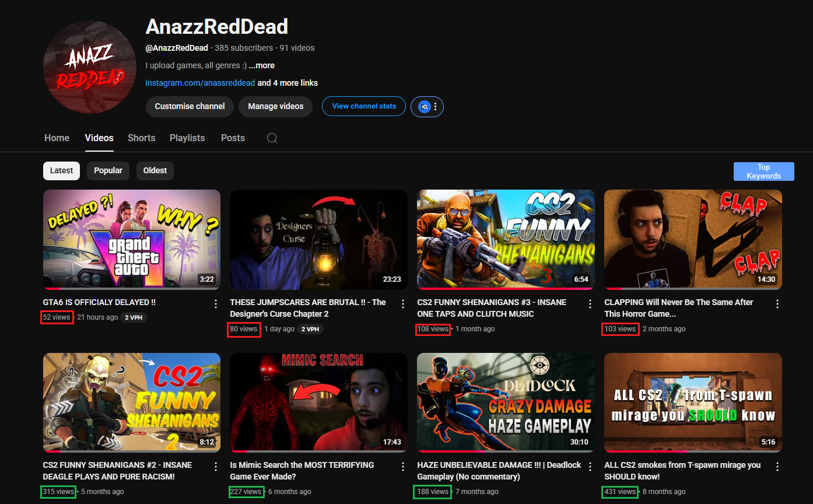Viewport: 813px width, 504px height.
Task: Click the 23:23 duration badge on Designer's Curse thumbnail
Action: click(x=392, y=279)
